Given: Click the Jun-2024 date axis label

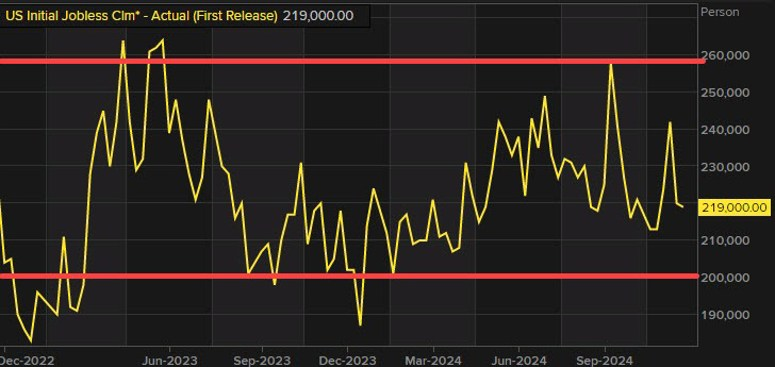Looking at the screenshot, I should [519, 361].
